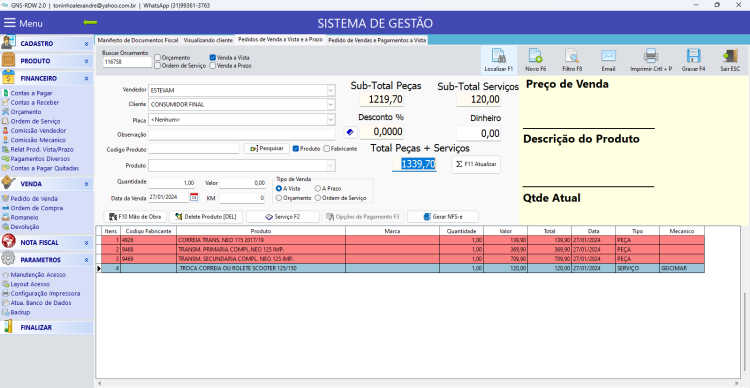Click the Cadastro section icon
750x388 pixels.
click(x=8, y=43)
